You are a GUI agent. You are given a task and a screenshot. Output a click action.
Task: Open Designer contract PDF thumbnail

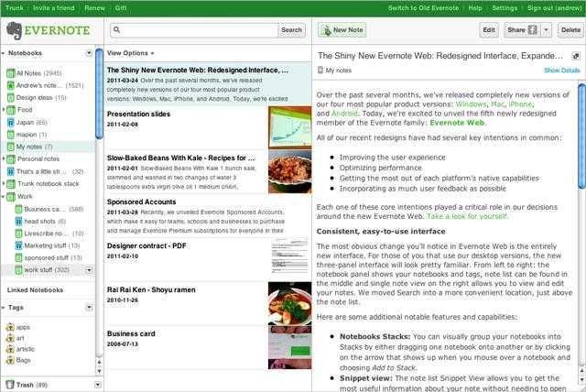click(289, 256)
